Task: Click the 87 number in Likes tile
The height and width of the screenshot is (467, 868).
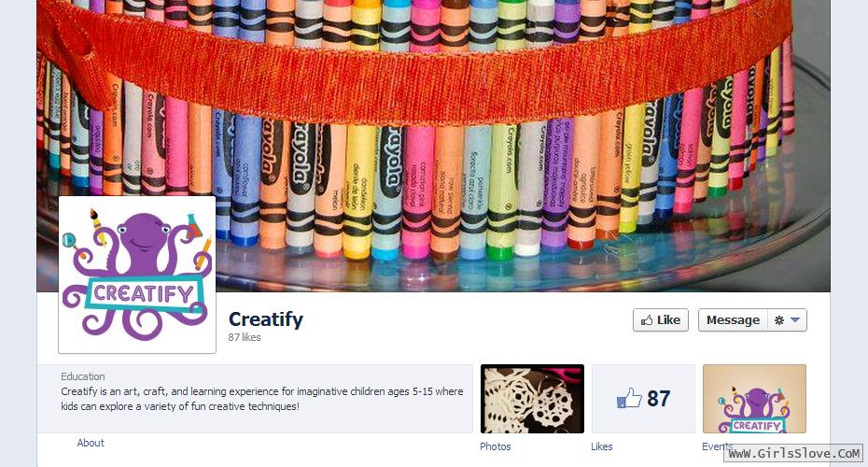Action: (x=658, y=398)
